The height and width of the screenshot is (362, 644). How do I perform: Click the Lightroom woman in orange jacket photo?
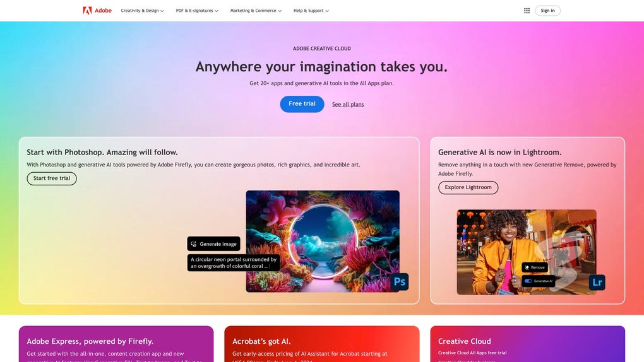[x=527, y=252]
